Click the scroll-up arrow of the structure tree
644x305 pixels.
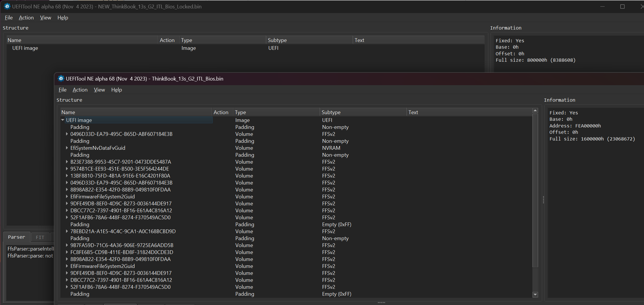pos(535,111)
